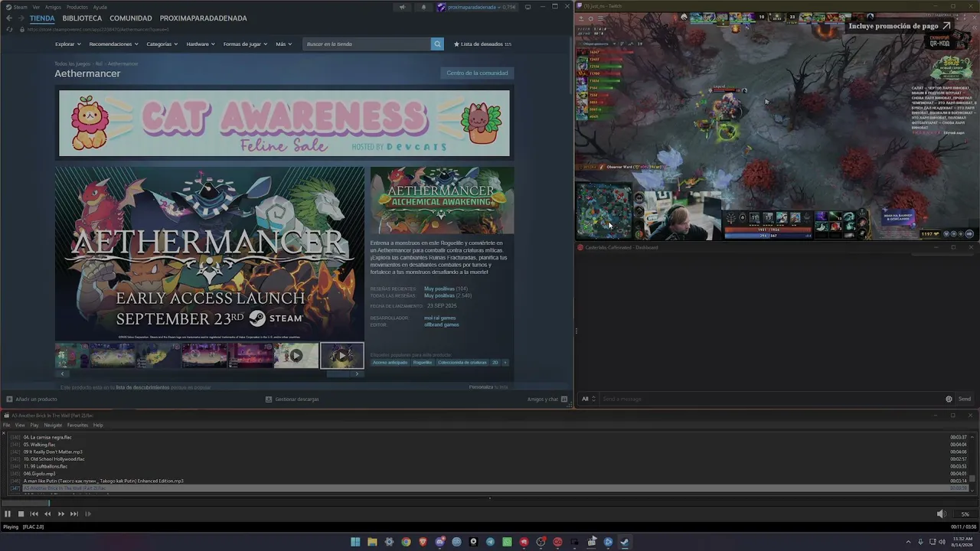Screen dimensions: 980x551
Task: Expand the Recomendaciones dropdown
Action: [x=113, y=44]
